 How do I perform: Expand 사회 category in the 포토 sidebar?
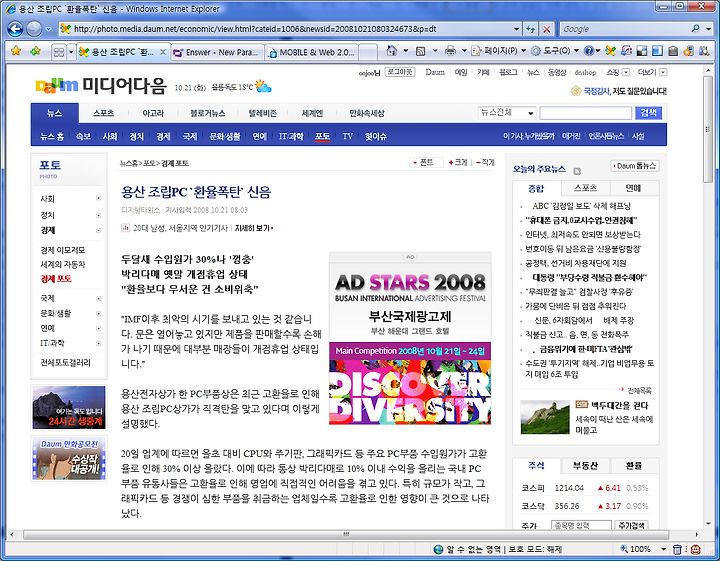tap(98, 198)
